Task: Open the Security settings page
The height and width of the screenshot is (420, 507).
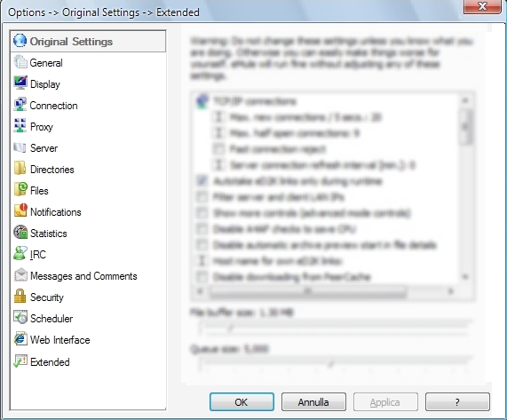Action: coord(47,297)
